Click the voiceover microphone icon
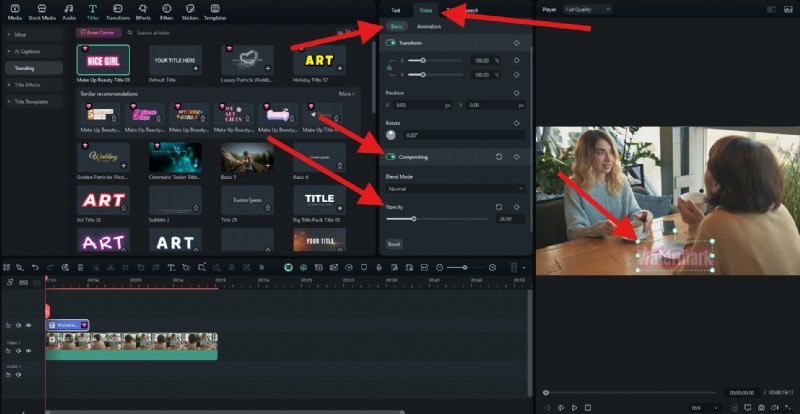This screenshot has height=414, width=800. tap(379, 267)
